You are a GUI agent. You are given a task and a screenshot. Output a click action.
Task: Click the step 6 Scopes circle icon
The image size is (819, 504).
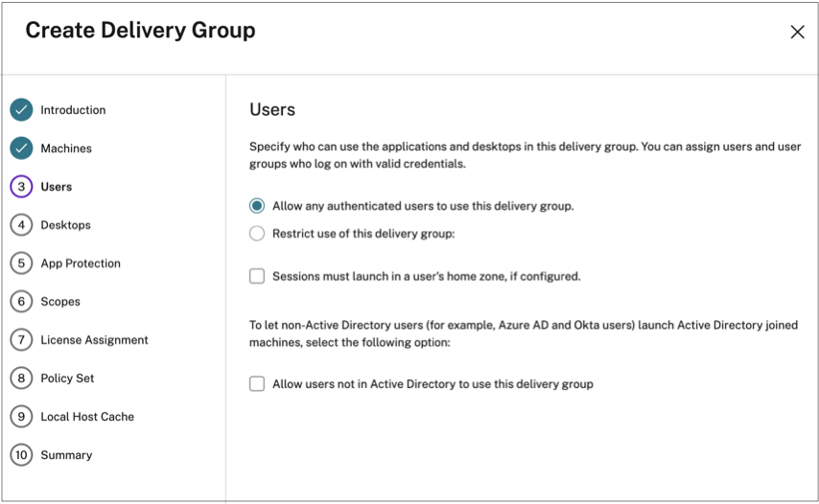(x=21, y=302)
